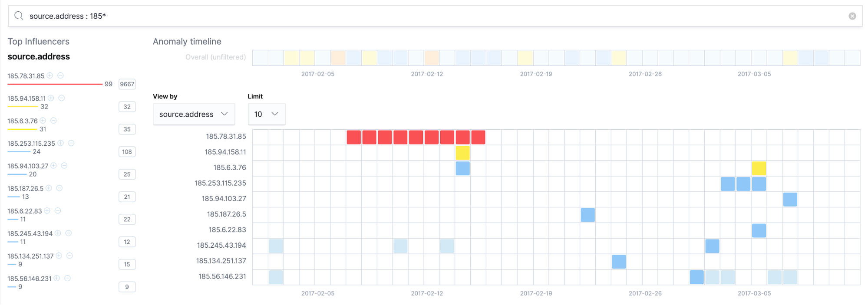
Task: Add 185.94.103.27 filter via plus icon
Action: [53, 166]
